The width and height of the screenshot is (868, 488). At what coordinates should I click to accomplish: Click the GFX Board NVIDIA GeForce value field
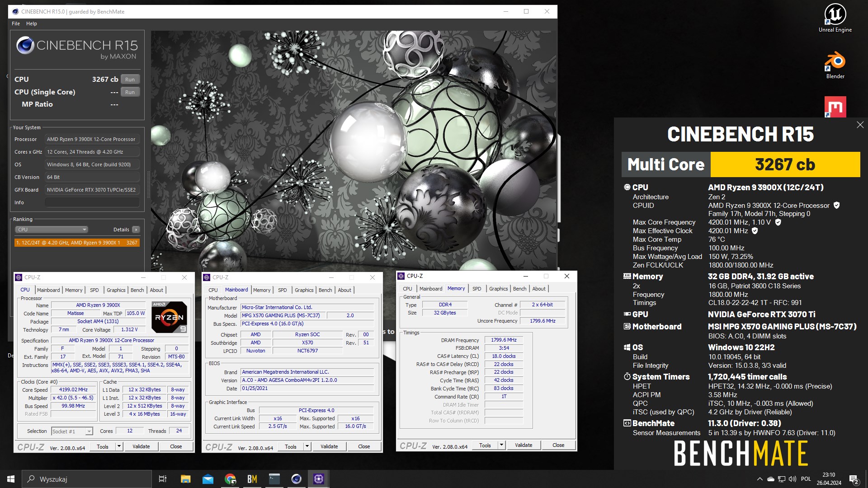coord(92,190)
